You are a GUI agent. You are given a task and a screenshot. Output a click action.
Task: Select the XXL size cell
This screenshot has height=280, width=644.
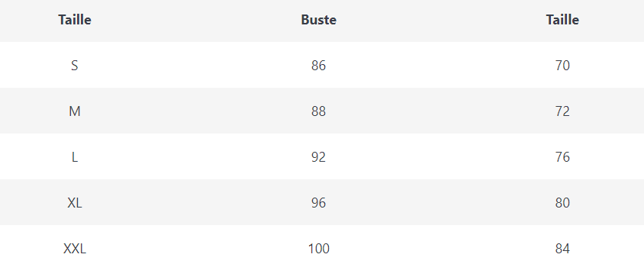74,249
